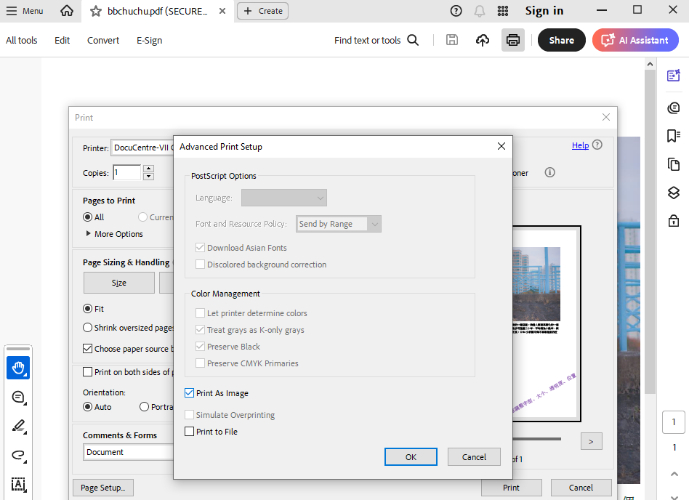This screenshot has height=500, width=689.
Task: Decrease copies with down stepper arrow
Action: [149, 176]
